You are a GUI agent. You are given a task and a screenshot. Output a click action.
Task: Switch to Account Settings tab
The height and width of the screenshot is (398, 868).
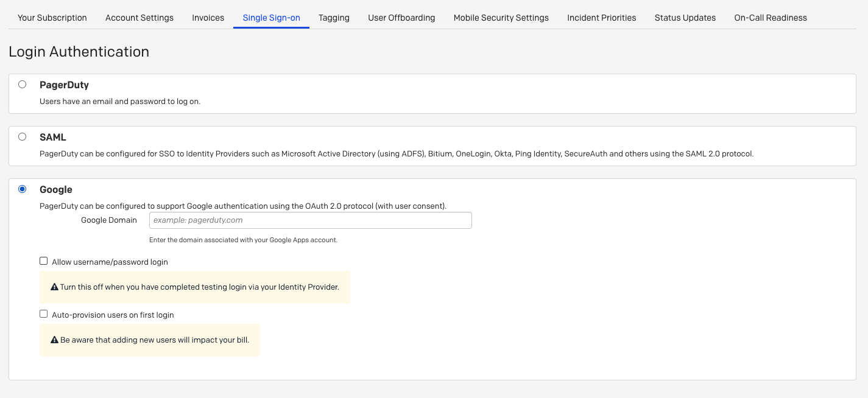point(139,18)
